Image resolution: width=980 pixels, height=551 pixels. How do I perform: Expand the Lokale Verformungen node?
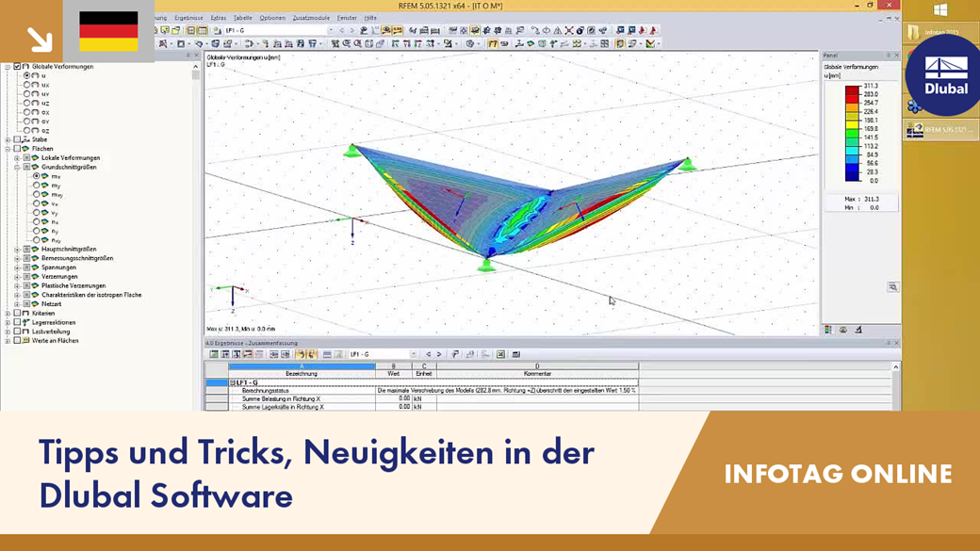[x=17, y=158]
